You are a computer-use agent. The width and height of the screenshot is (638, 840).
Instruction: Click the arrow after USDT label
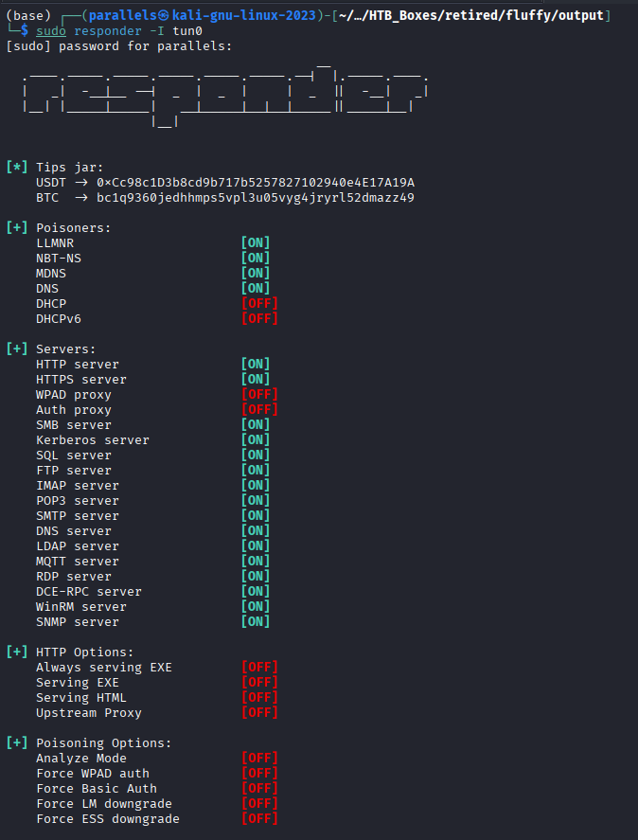click(81, 183)
